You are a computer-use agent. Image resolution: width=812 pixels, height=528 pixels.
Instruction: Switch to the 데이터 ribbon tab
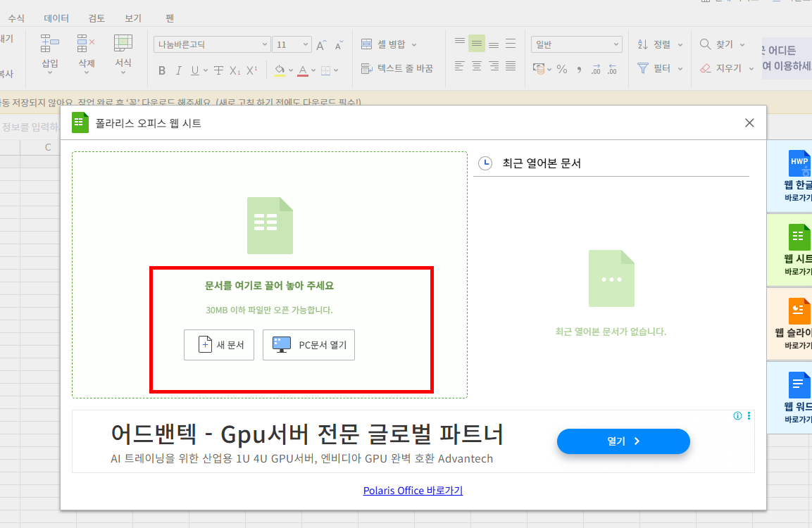56,18
